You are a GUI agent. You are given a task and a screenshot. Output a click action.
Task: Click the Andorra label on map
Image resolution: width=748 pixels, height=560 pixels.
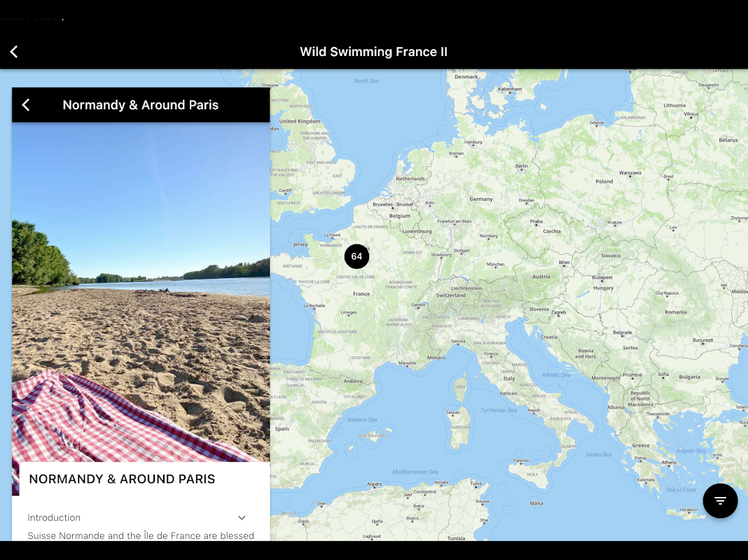click(x=352, y=381)
